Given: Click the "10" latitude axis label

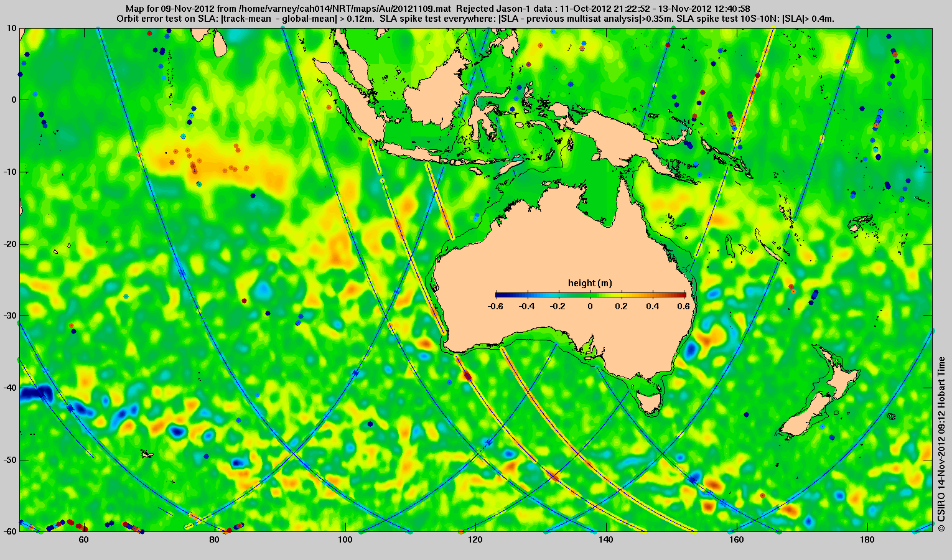Looking at the screenshot, I should pos(12,27).
